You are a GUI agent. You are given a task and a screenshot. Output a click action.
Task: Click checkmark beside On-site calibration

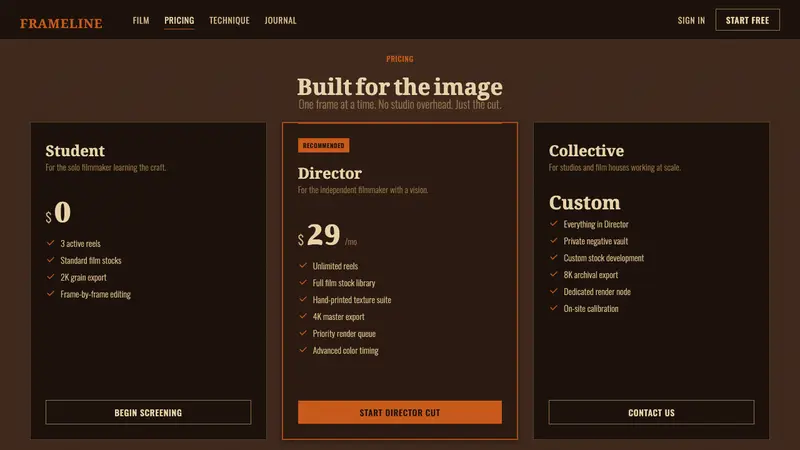tap(554, 308)
